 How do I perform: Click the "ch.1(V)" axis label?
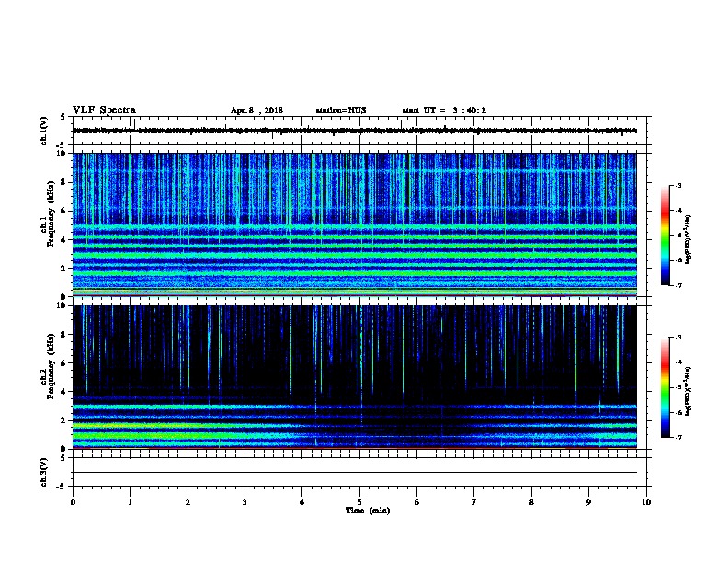pyautogui.click(x=43, y=131)
